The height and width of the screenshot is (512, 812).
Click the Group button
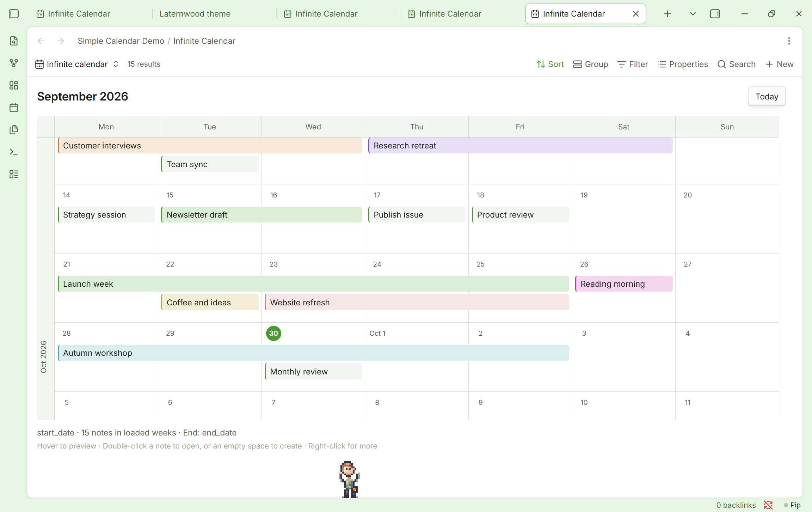pyautogui.click(x=591, y=64)
